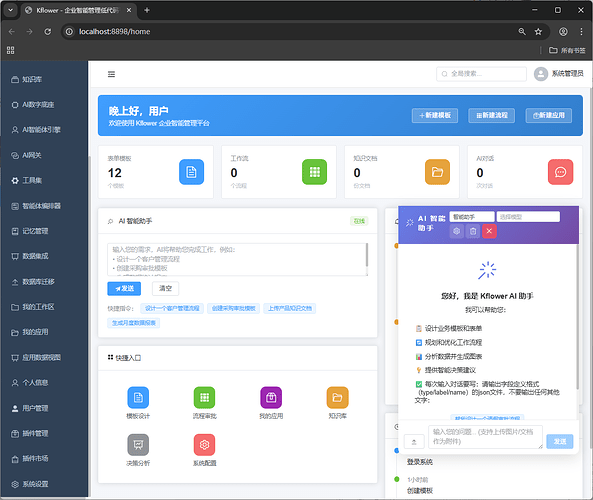Toggle the sidebar collapse hamburger icon
The height and width of the screenshot is (500, 593).
point(111,74)
